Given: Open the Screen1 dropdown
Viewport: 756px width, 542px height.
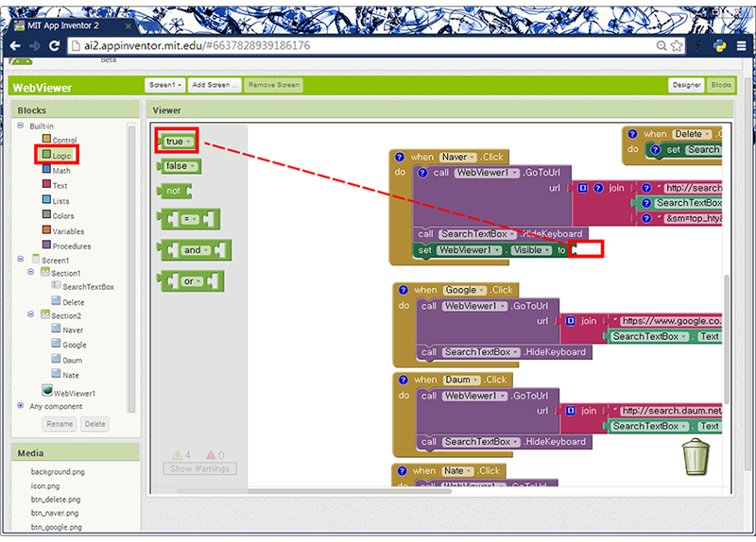Looking at the screenshot, I should 164,85.
